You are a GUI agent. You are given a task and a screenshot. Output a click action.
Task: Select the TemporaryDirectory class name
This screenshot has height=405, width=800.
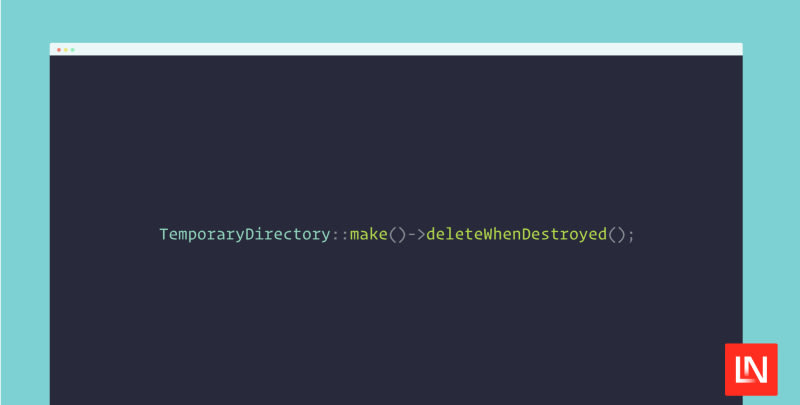tap(245, 235)
